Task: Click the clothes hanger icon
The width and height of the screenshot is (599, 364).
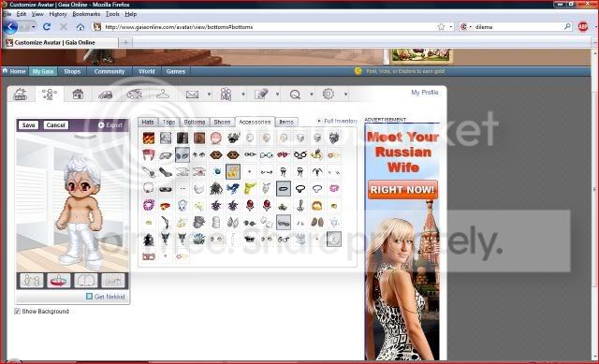Action: (163, 94)
